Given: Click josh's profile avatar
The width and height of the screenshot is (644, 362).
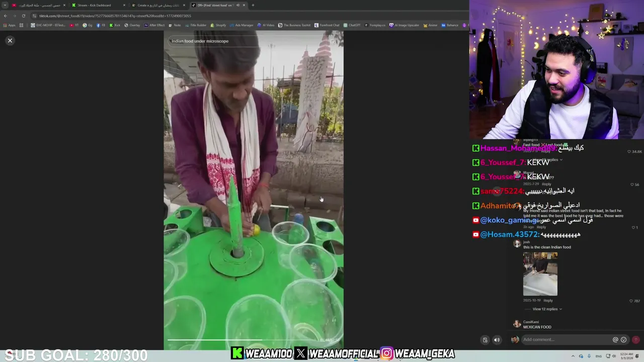Looking at the screenshot, I should click(517, 244).
